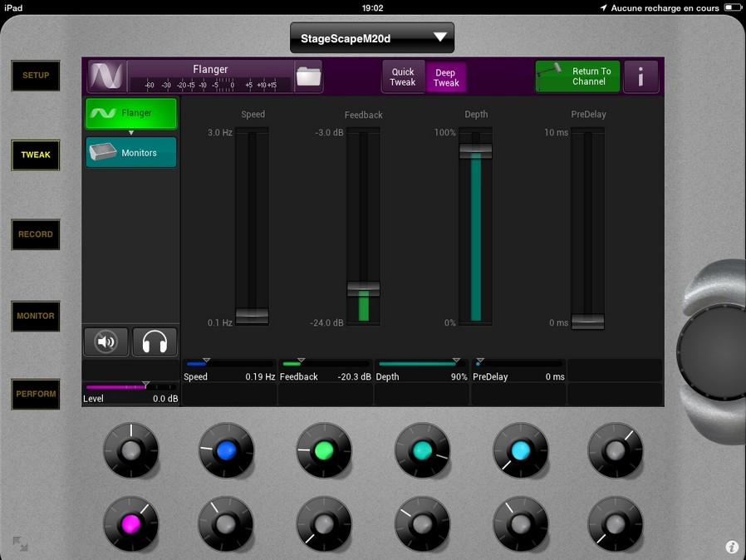Click the large master volume wheel
Viewport: 746px width, 560px height.
click(x=711, y=347)
